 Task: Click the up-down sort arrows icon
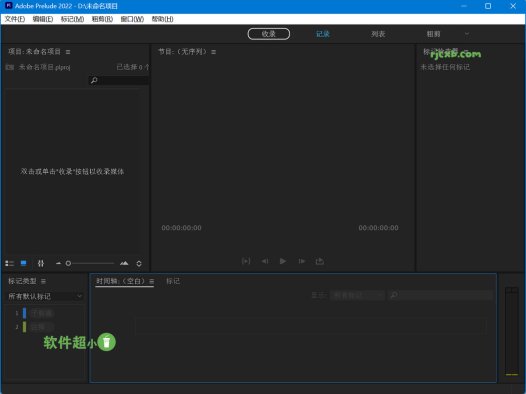(x=139, y=264)
